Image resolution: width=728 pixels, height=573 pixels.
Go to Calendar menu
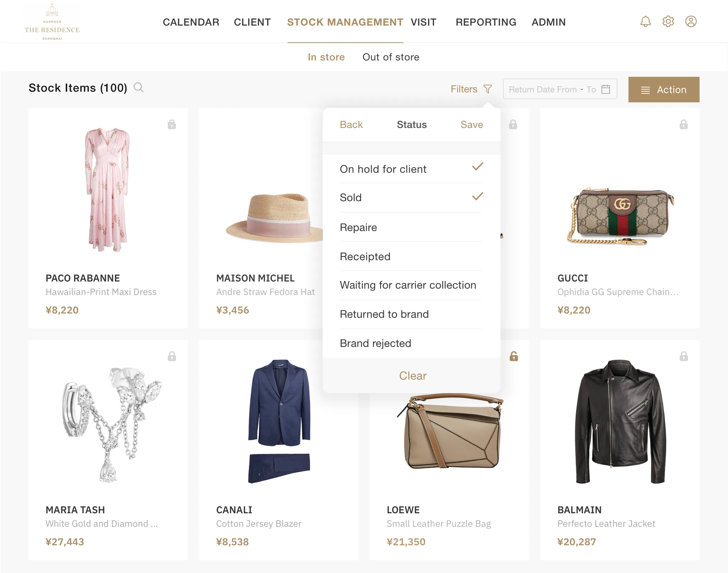(191, 22)
